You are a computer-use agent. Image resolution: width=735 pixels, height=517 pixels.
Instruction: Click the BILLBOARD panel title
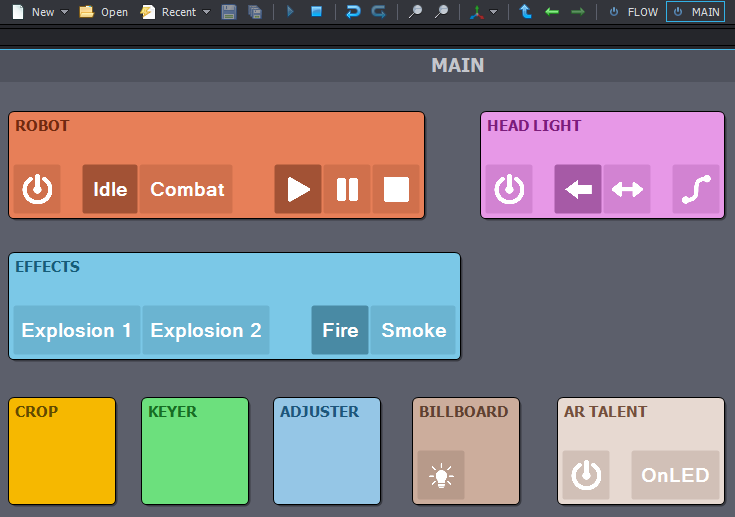(x=464, y=412)
